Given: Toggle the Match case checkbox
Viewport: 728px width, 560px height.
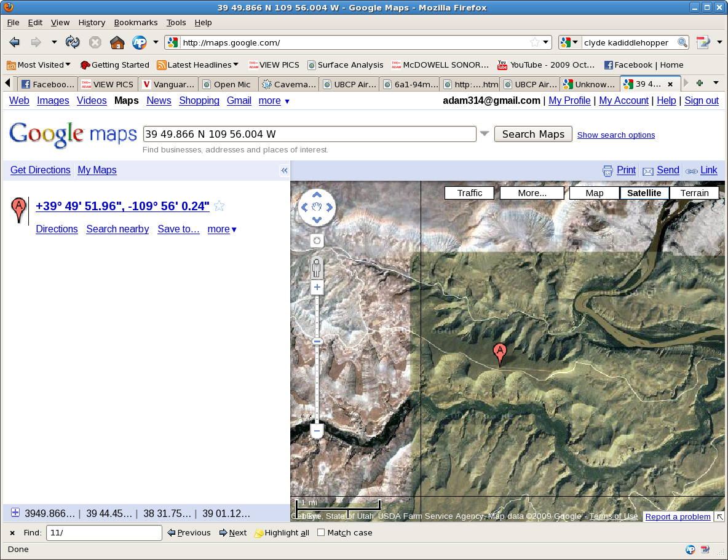Looking at the screenshot, I should point(321,533).
